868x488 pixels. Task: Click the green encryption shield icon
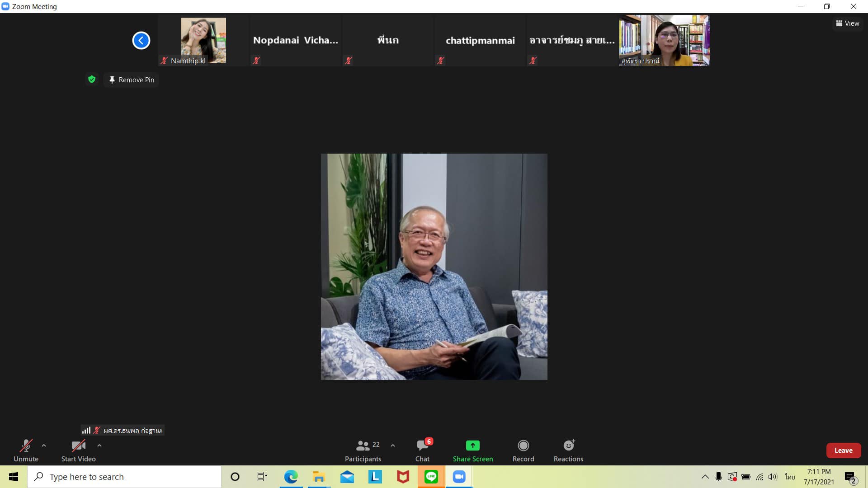point(92,80)
